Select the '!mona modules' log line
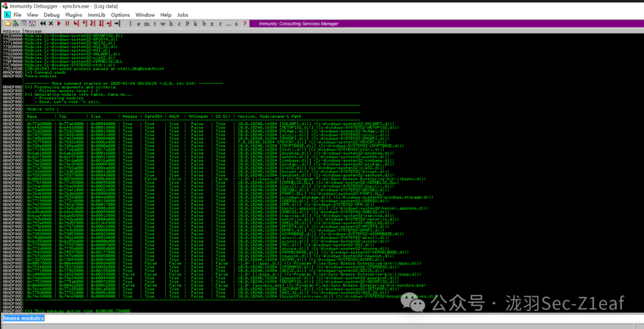The width and height of the screenshot is (644, 329). pos(41,76)
